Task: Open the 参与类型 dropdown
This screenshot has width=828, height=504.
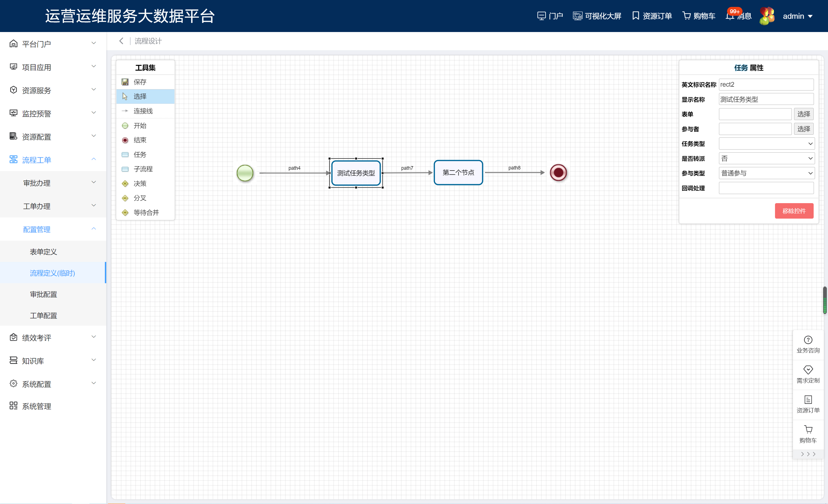Action: pos(766,173)
